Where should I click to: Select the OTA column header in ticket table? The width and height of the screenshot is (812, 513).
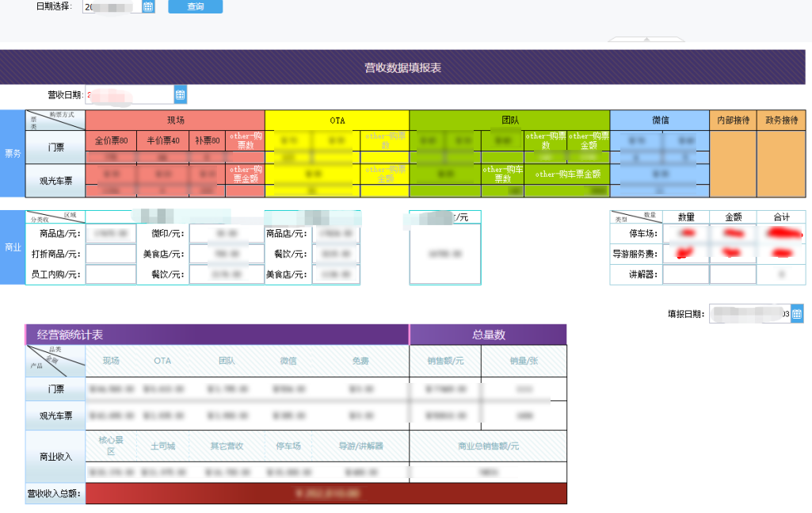(x=337, y=121)
